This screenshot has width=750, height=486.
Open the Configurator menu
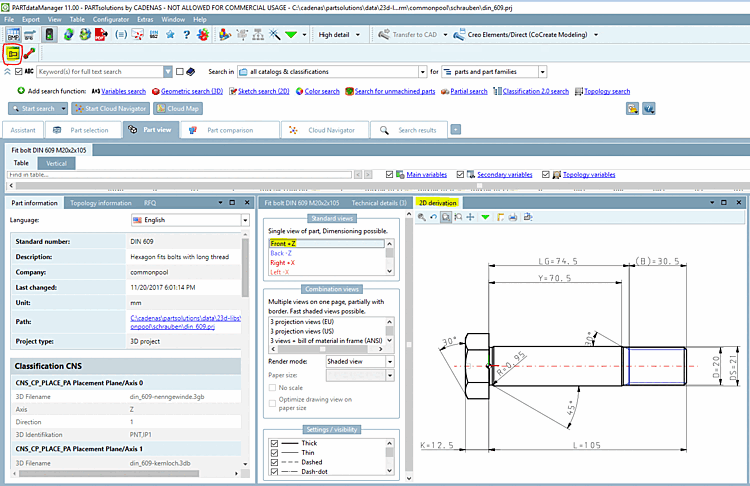tap(111, 19)
